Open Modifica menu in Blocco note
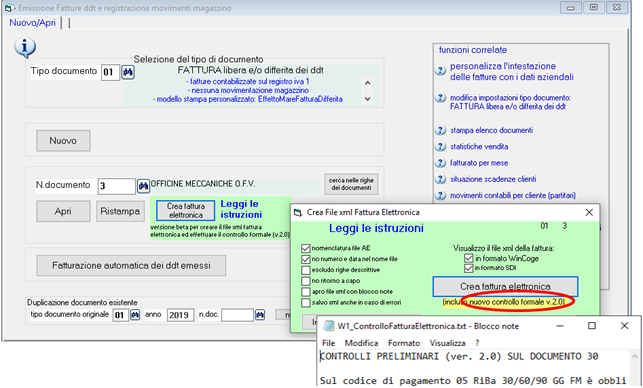This screenshot has height=388, width=643. coord(361,343)
